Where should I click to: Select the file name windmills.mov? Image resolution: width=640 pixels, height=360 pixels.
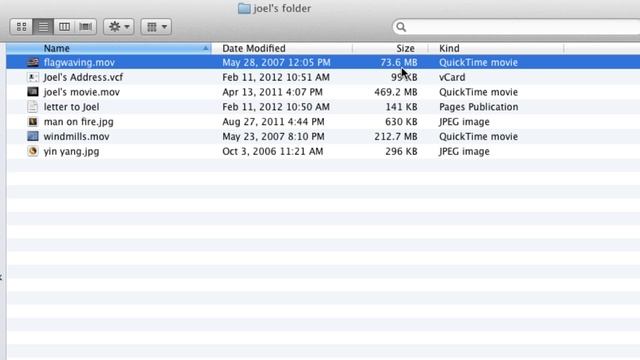[x=76, y=136]
